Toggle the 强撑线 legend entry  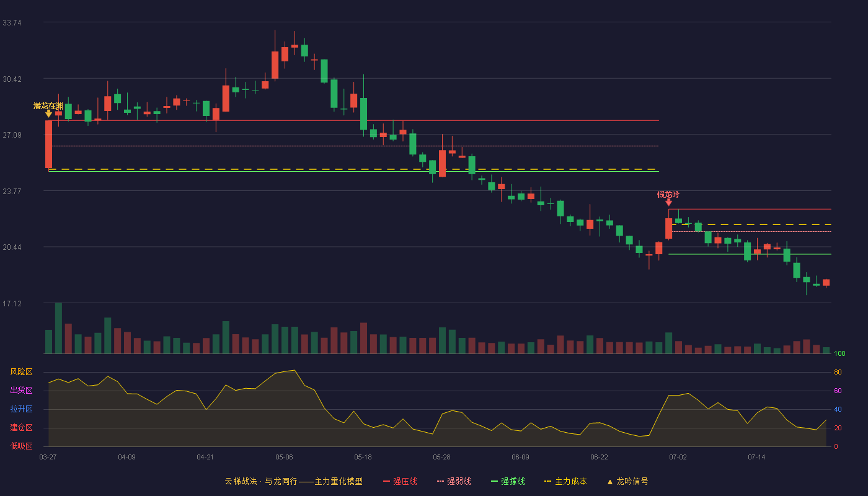[x=508, y=481]
